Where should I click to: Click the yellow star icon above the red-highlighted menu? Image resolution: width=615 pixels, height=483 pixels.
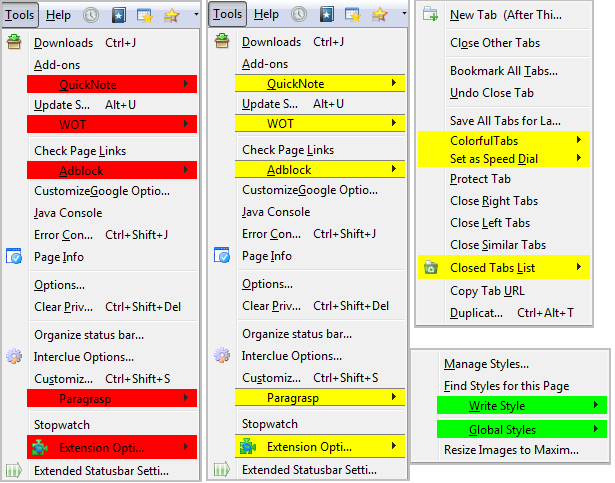171,15
